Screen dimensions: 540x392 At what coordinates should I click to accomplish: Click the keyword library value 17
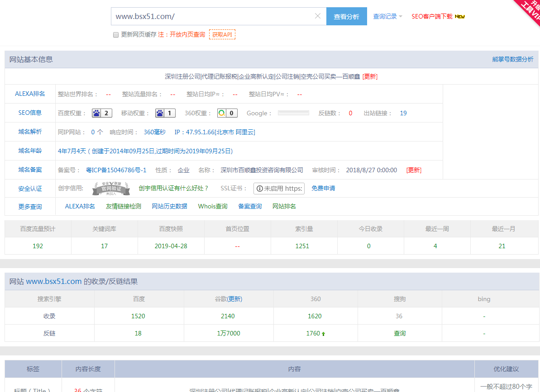click(x=105, y=246)
